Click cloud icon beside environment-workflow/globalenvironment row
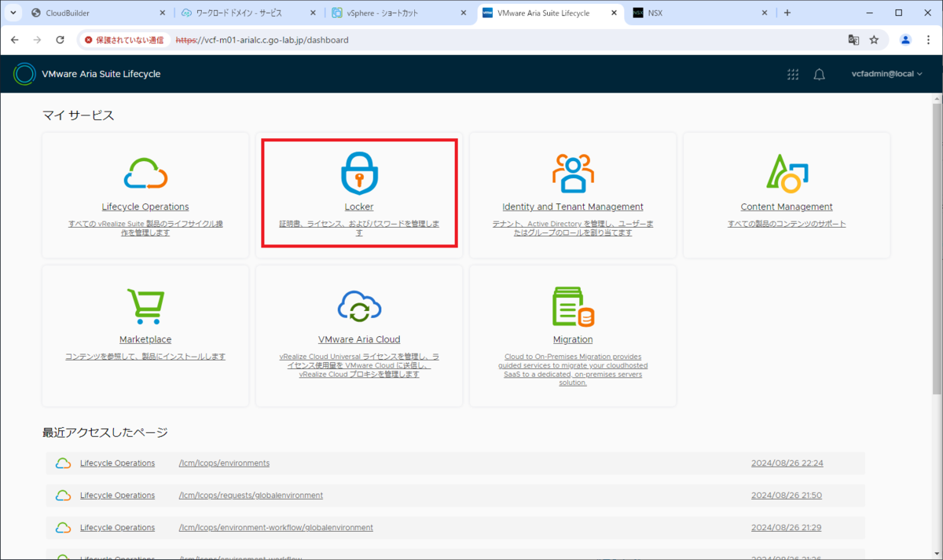This screenshot has height=560, width=943. (x=64, y=528)
